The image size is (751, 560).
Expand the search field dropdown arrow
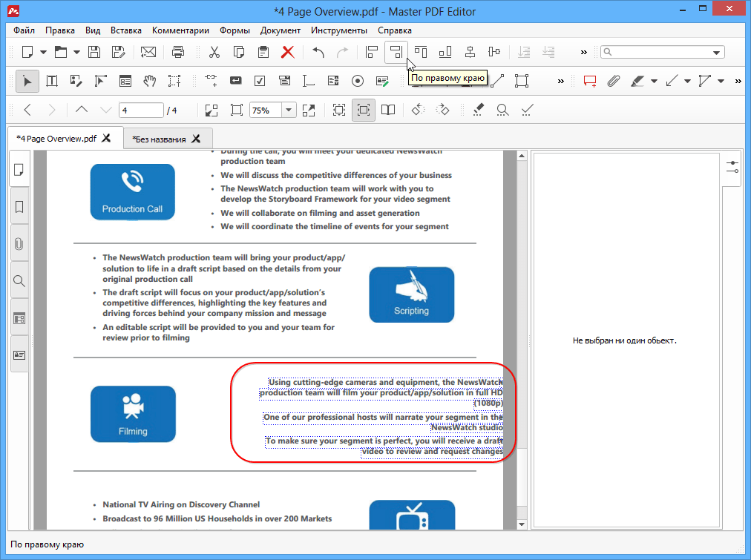click(717, 53)
